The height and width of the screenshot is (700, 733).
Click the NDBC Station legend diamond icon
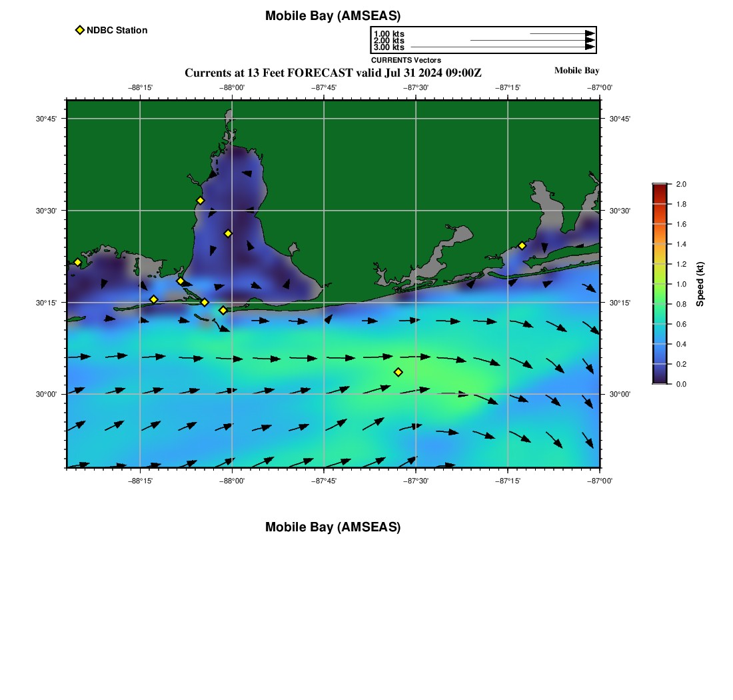tap(80, 30)
